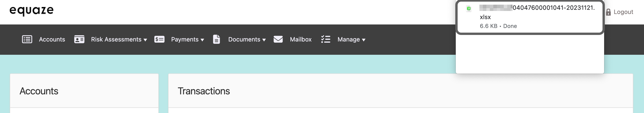The height and width of the screenshot is (113, 644).
Task: Expand the Documents dropdown arrow
Action: click(x=264, y=40)
